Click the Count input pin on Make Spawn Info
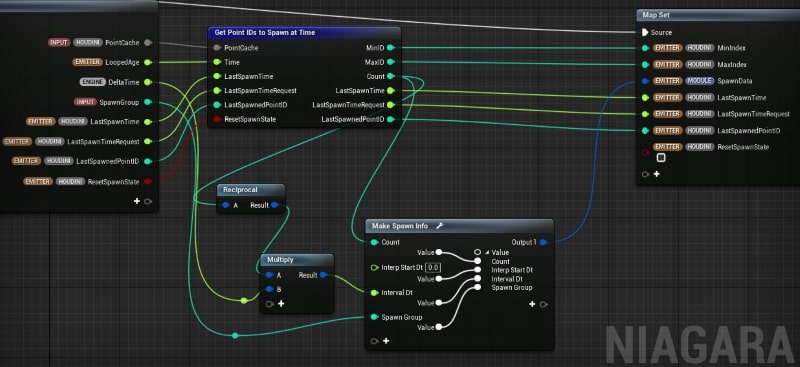 coord(374,242)
